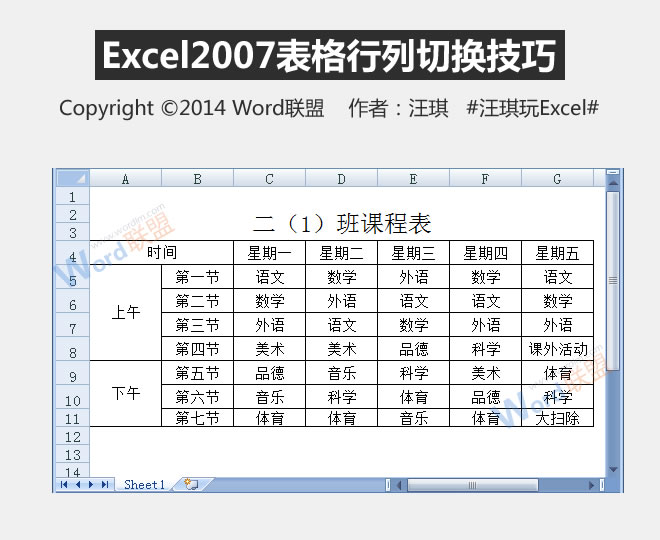The height and width of the screenshot is (540, 660).
Task: Select the 上午 merged cell
Action: click(x=126, y=313)
